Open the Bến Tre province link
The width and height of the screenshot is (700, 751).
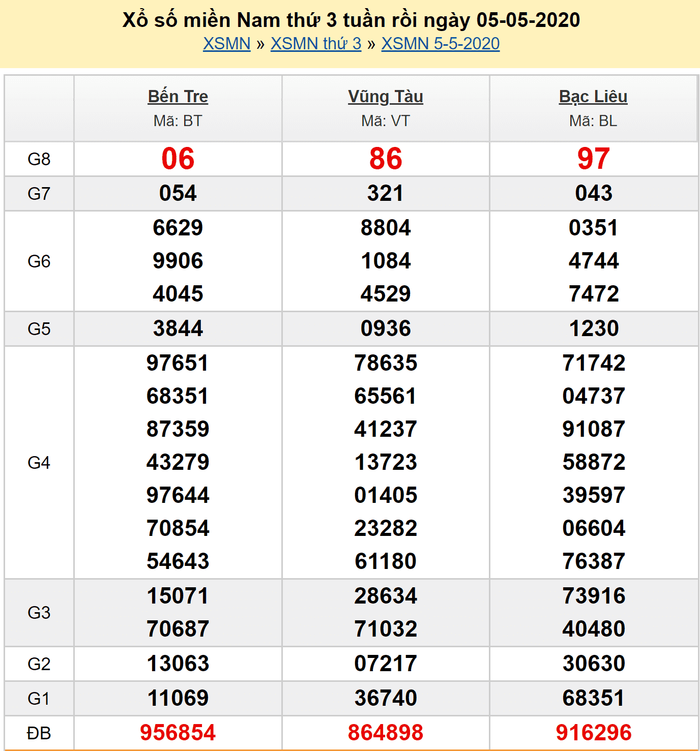(178, 97)
